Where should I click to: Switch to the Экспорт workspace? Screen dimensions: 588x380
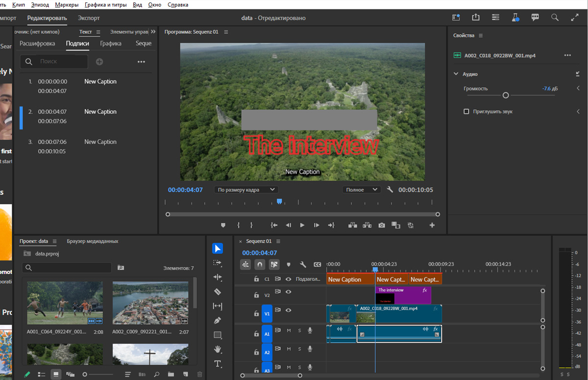click(x=89, y=18)
